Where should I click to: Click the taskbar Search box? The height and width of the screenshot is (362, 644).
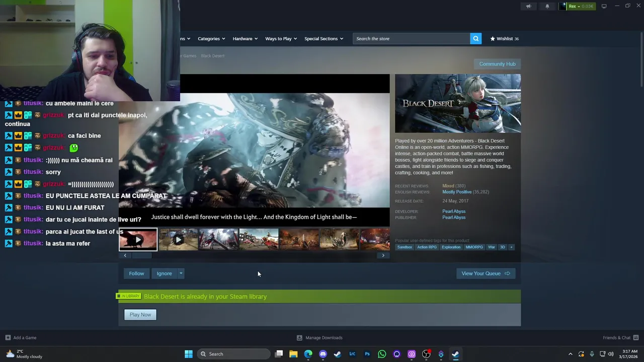tap(233, 354)
